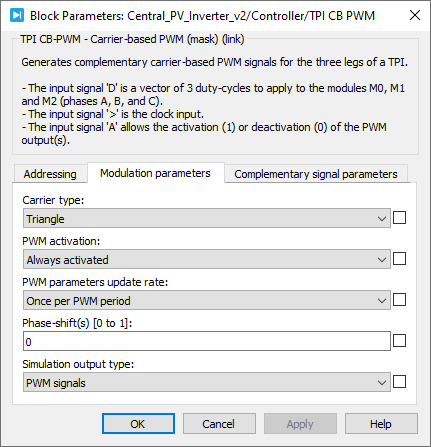Close the Block Parameters dialog
This screenshot has width=431, height=447.
tap(415, 15)
